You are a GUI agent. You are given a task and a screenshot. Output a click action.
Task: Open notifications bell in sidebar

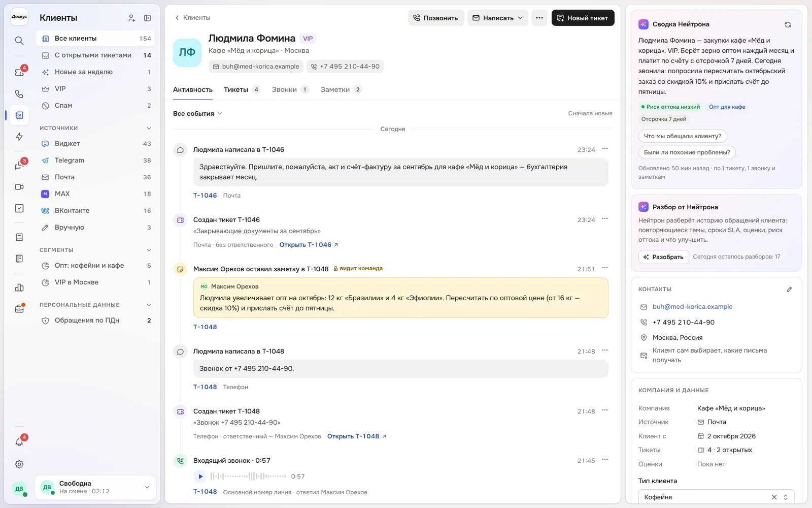(19, 442)
